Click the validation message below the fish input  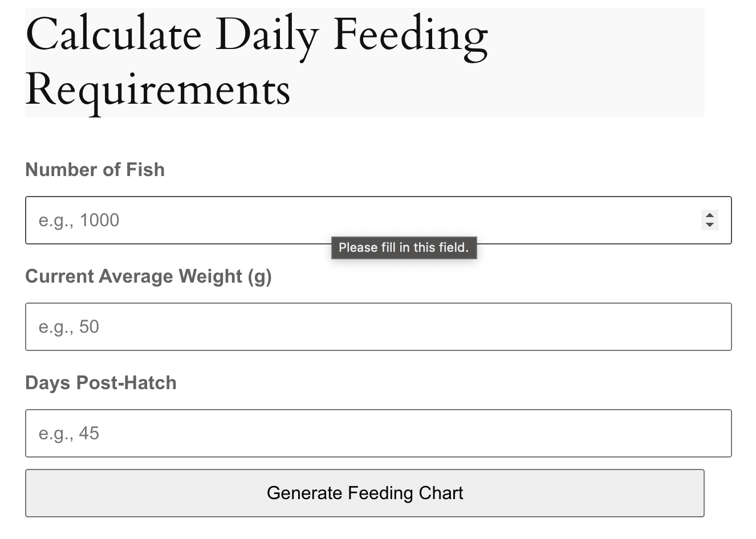(x=404, y=247)
